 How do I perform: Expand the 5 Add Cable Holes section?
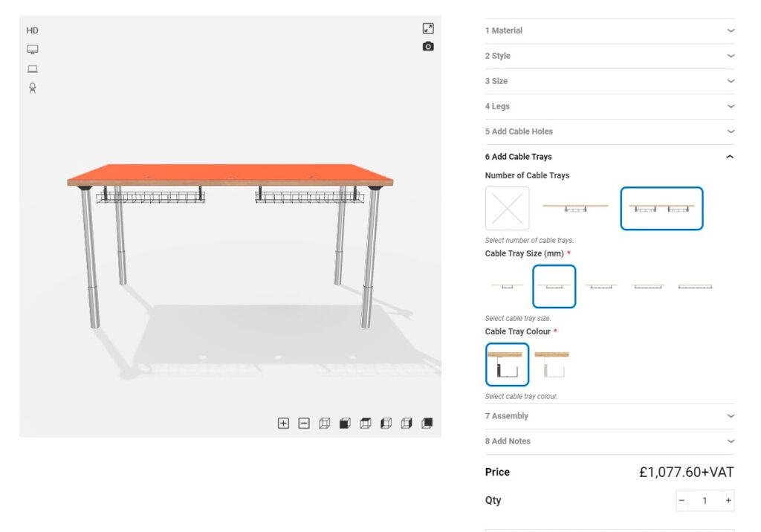(x=609, y=132)
